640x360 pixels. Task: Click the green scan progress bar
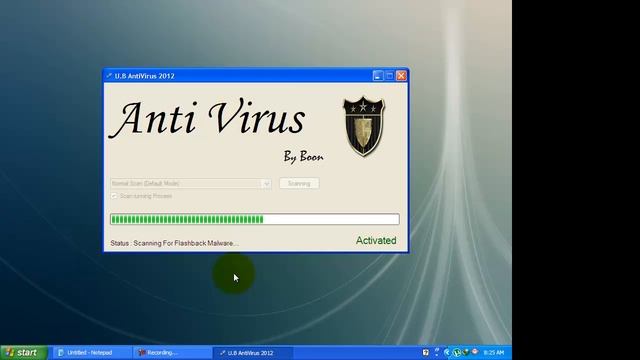click(x=255, y=219)
